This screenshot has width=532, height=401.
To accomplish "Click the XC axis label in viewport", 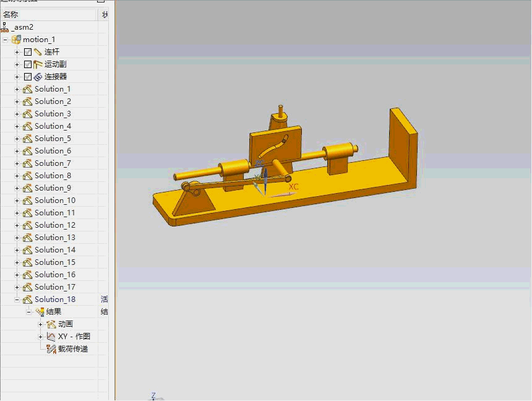I will [x=293, y=187].
